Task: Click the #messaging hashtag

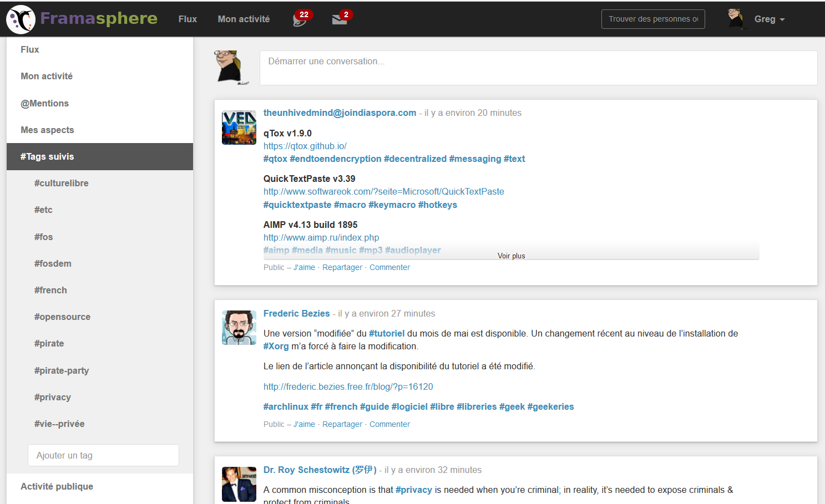Action: (475, 159)
